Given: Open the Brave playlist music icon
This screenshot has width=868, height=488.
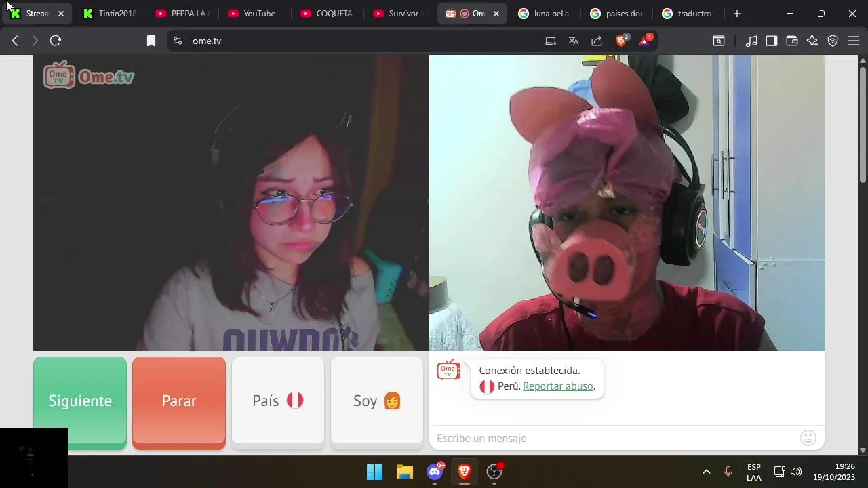Looking at the screenshot, I should 751,41.
